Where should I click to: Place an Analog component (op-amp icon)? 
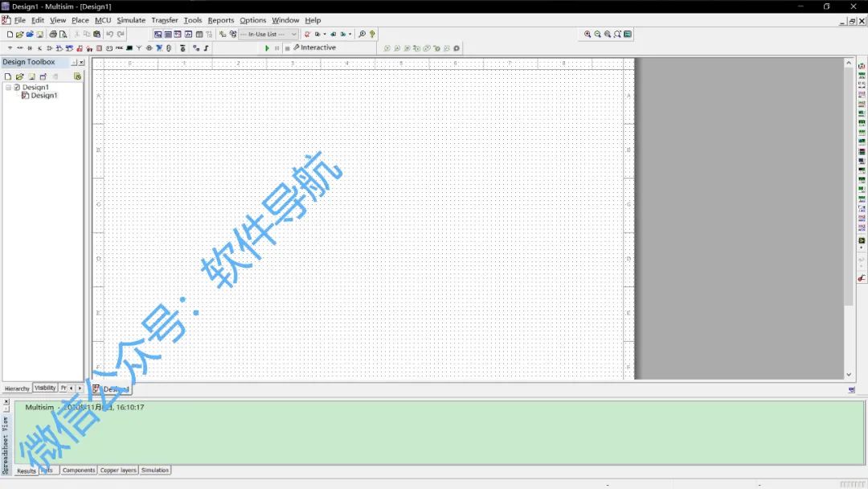coord(49,48)
